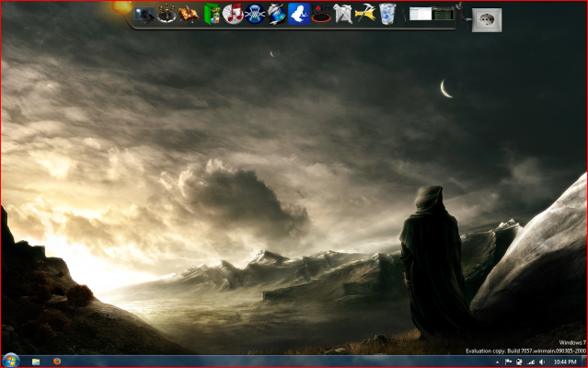Click the 10:44 PM clock

(565, 362)
